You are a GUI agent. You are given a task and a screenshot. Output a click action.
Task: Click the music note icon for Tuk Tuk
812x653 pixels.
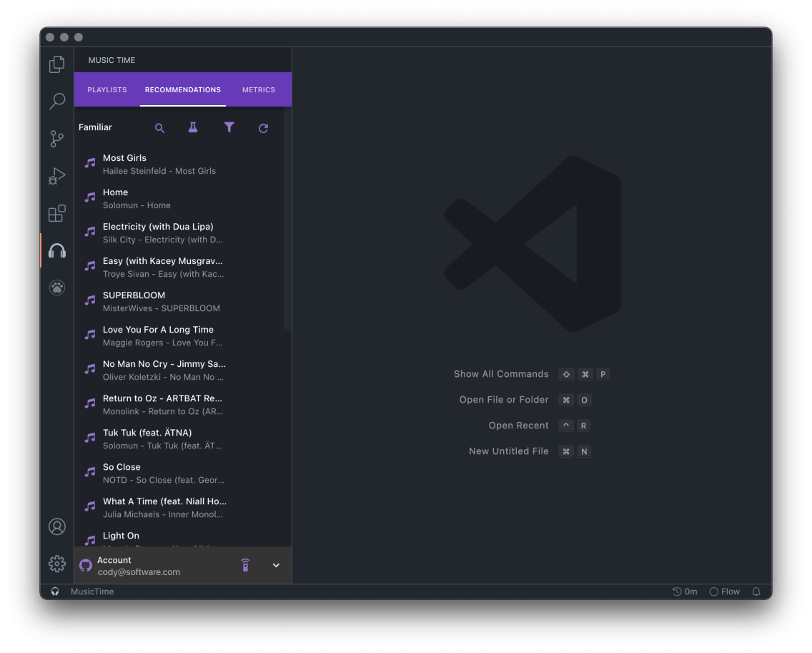pyautogui.click(x=90, y=438)
